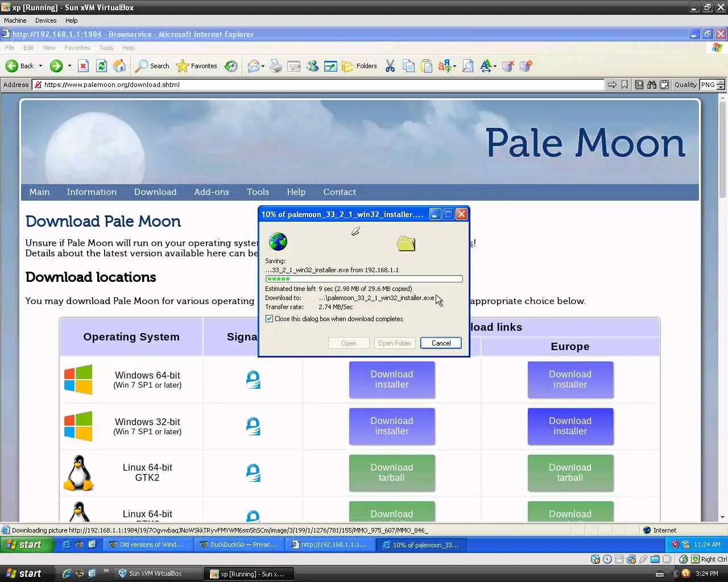
Task: Open VirtualBox Machine menu
Action: point(15,20)
